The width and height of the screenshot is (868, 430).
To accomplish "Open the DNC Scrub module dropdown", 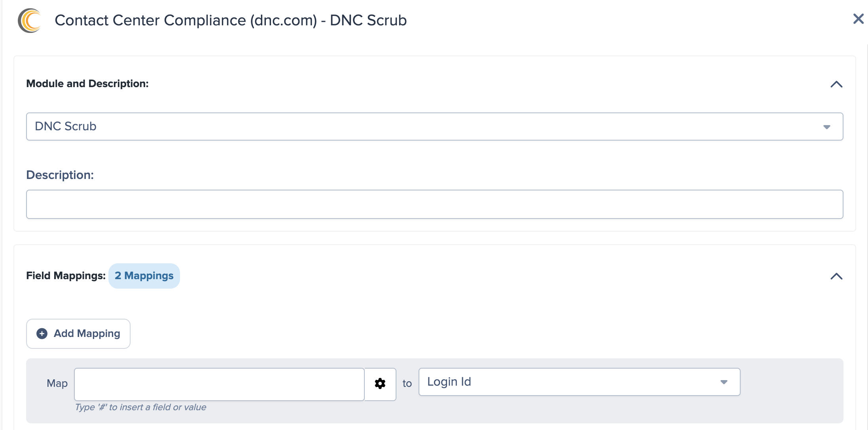I will (x=434, y=126).
